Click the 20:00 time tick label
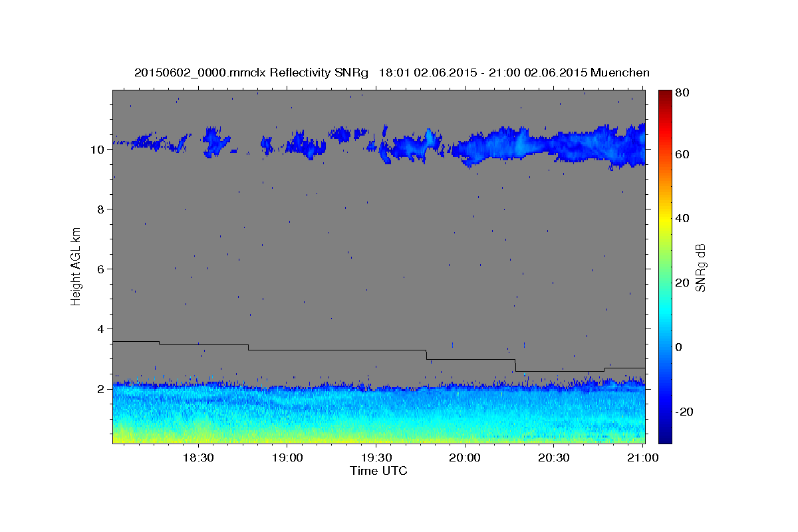The width and height of the screenshot is (798, 532). click(x=464, y=458)
